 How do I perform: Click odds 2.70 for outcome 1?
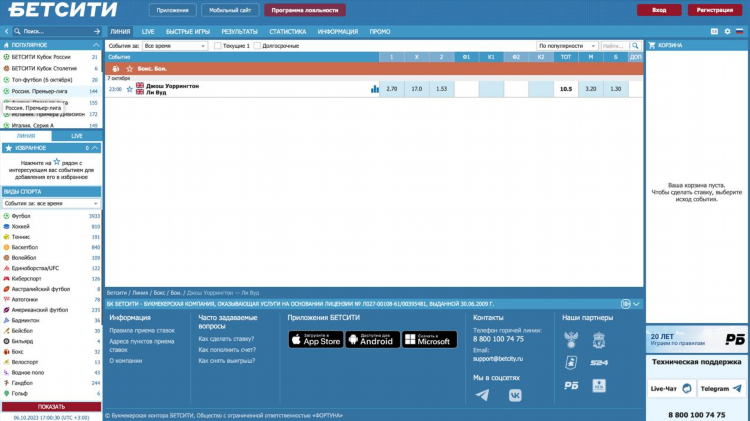point(392,89)
